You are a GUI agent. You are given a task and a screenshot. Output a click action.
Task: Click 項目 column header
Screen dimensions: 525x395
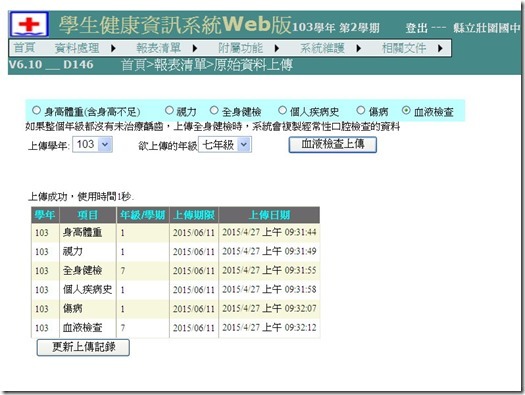point(88,215)
